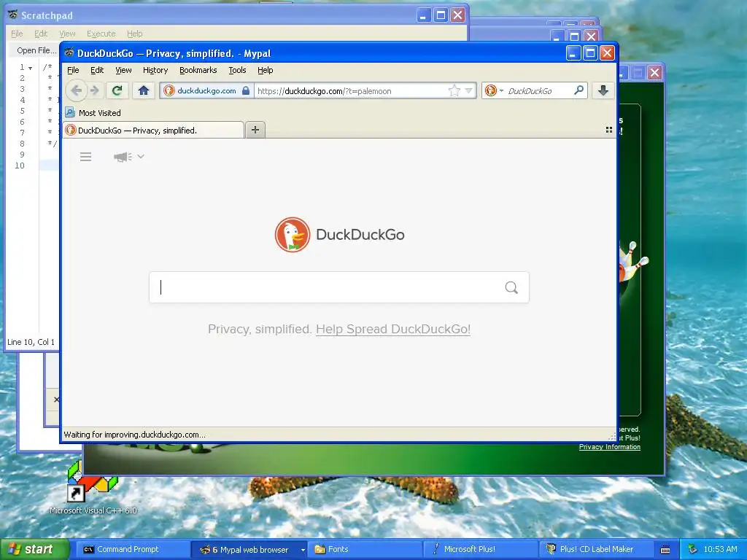
Task: Bookmark this page with the star icon
Action: click(x=454, y=90)
